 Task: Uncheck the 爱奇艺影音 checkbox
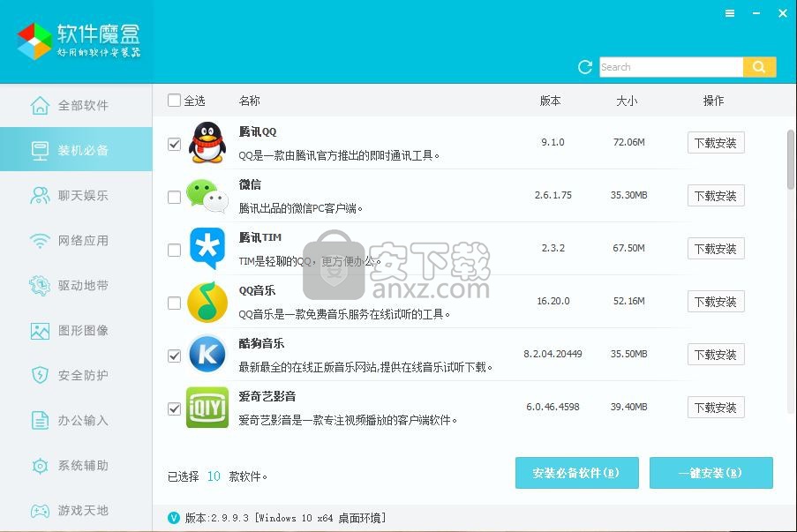pos(174,408)
